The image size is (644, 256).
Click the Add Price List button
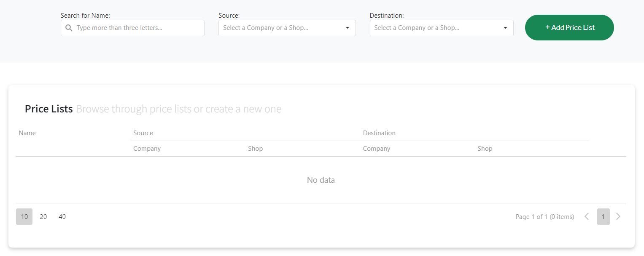pos(569,27)
